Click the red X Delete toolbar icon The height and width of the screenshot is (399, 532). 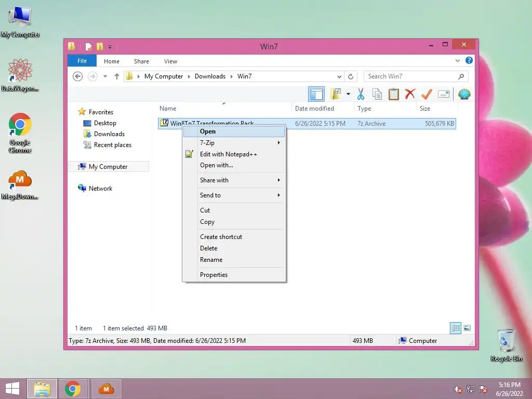click(x=410, y=94)
